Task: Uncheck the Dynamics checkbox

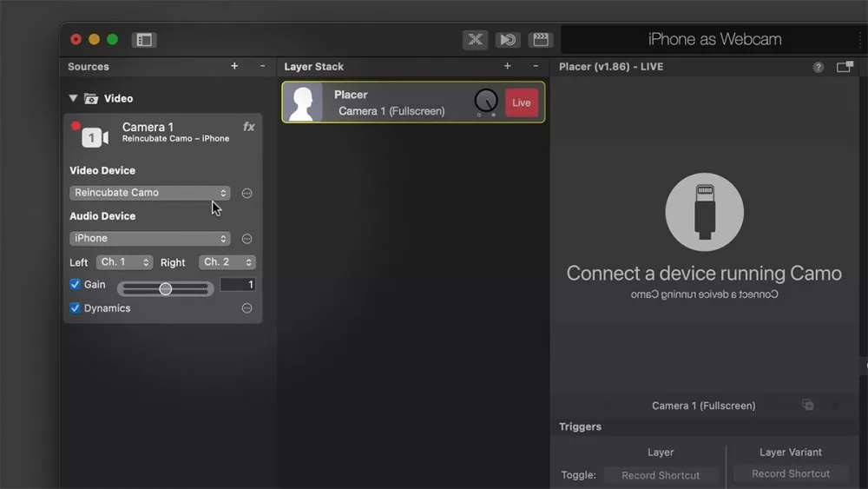Action: pyautogui.click(x=75, y=308)
